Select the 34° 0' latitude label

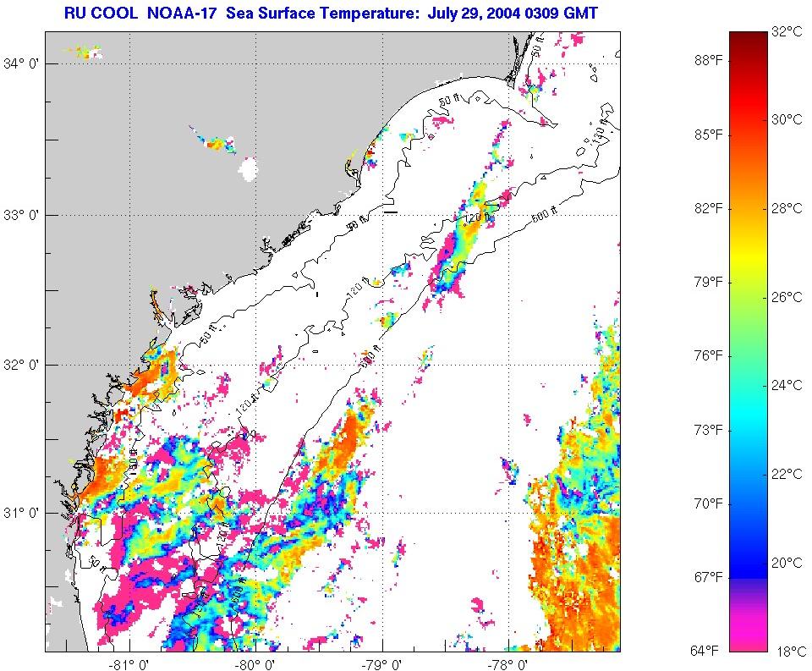point(21,63)
